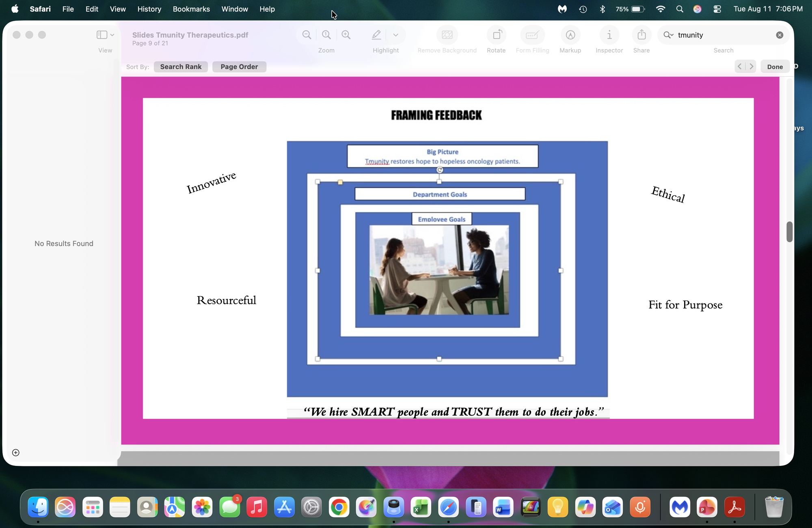This screenshot has height=528, width=812.
Task: Open PowerPoint from the Dock
Action: coord(707,507)
